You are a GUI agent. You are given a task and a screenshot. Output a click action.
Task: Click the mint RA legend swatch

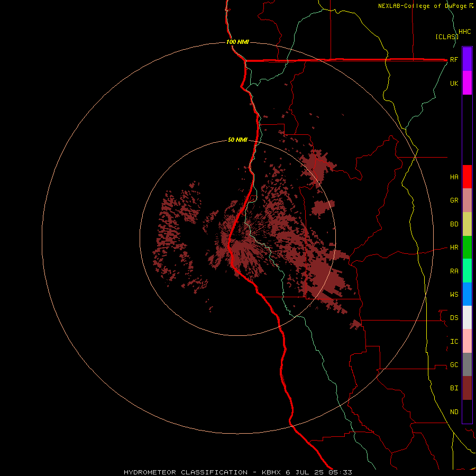467,271
